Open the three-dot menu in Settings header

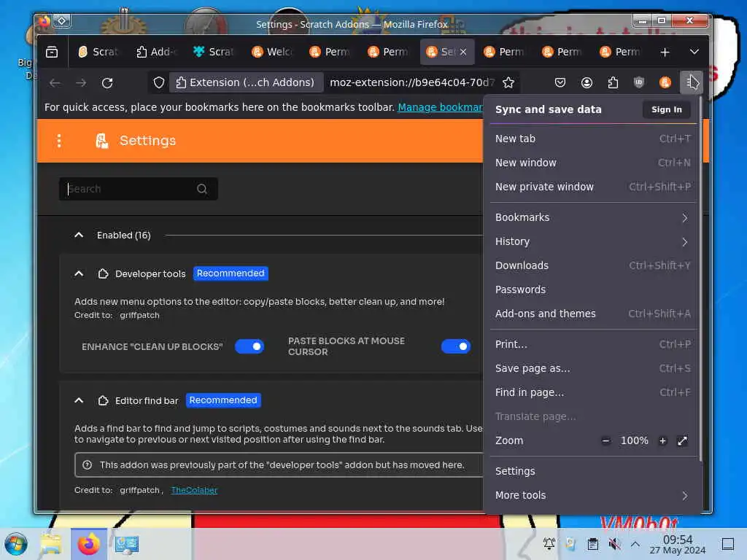tap(59, 141)
